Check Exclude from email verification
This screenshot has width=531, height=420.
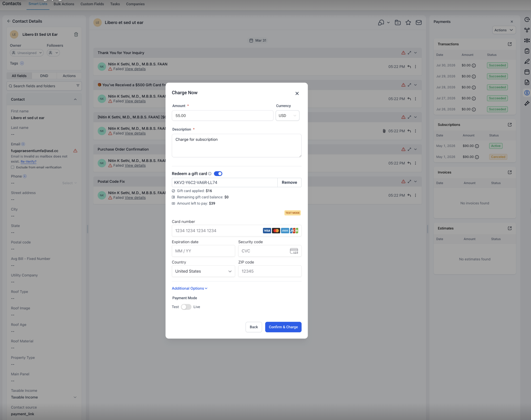coord(13,167)
